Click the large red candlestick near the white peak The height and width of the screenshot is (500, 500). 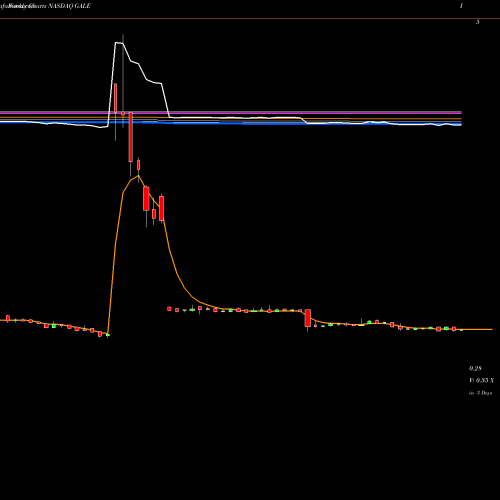click(x=131, y=137)
